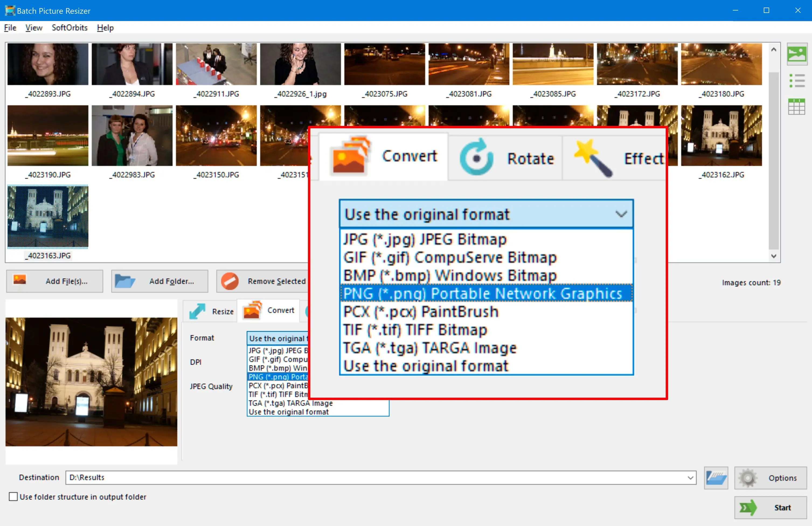Open the Help menu
This screenshot has width=812, height=526.
105,28
